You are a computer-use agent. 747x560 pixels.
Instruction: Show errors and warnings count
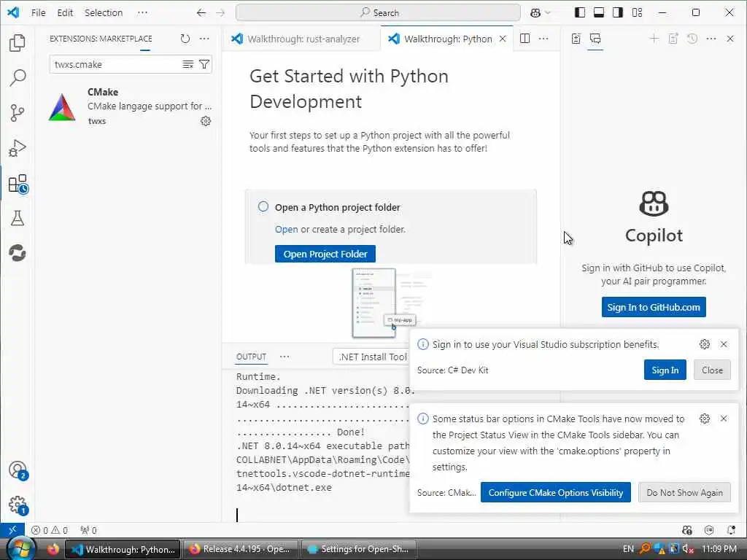click(x=50, y=530)
